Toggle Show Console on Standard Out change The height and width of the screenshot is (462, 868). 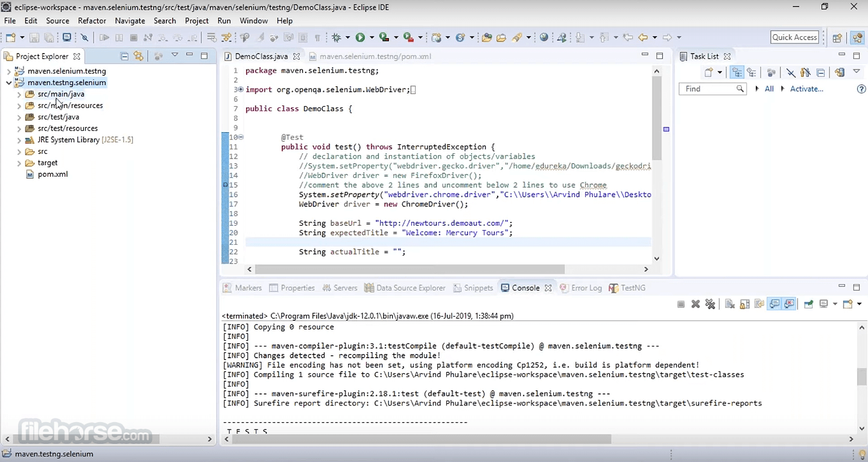pyautogui.click(x=775, y=304)
